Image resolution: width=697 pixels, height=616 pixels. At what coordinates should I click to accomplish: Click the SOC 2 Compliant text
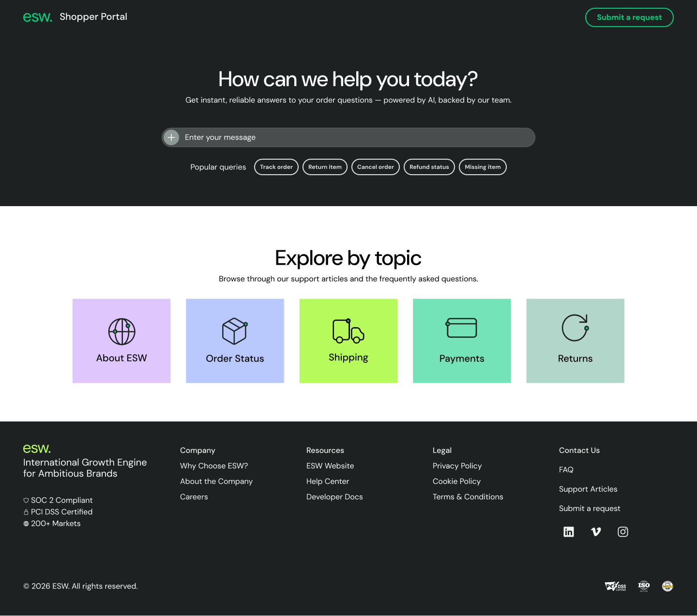(62, 500)
